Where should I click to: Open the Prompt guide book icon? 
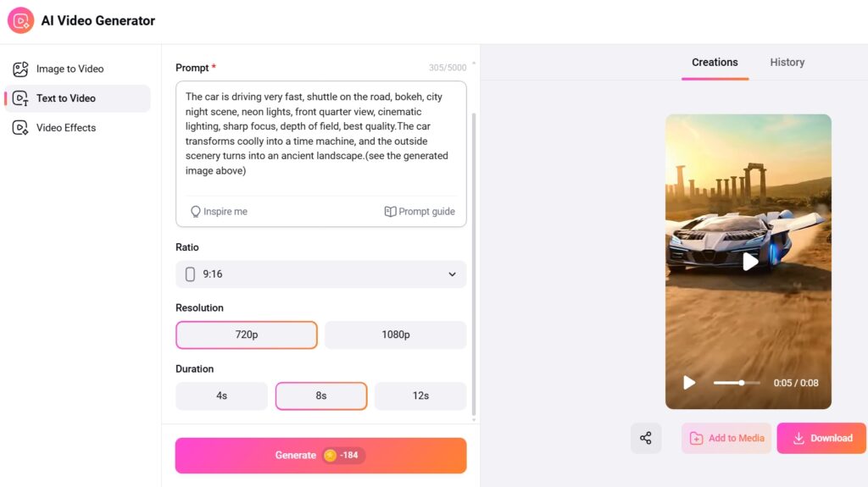tap(390, 212)
